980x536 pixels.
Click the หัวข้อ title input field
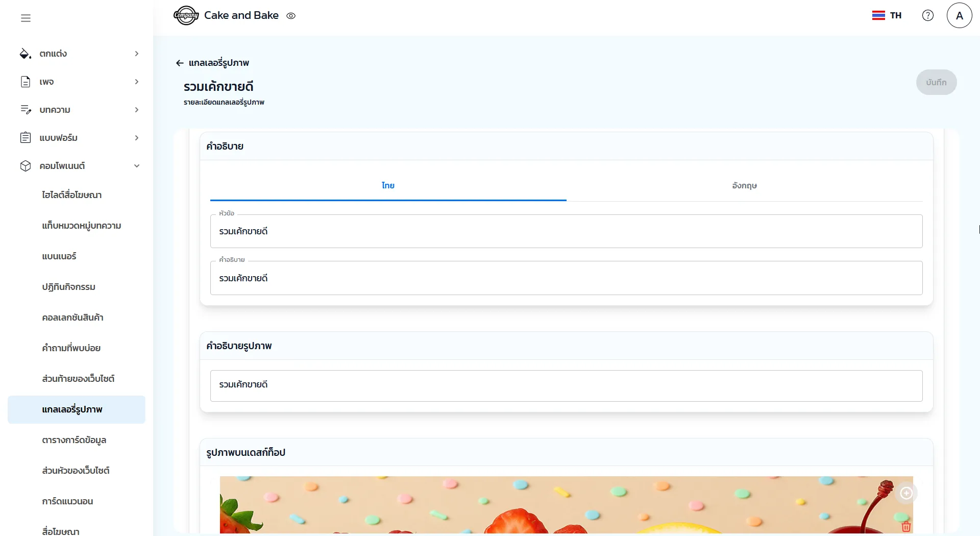point(566,232)
